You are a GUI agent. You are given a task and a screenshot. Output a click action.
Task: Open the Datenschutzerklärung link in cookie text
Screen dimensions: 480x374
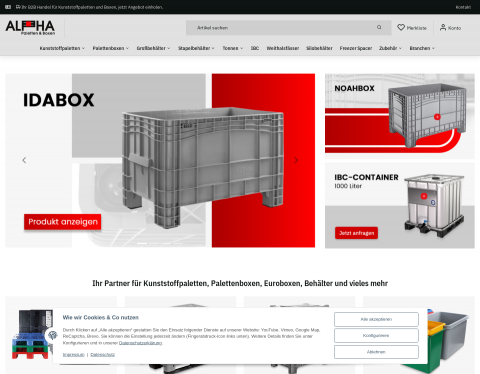coord(140,343)
